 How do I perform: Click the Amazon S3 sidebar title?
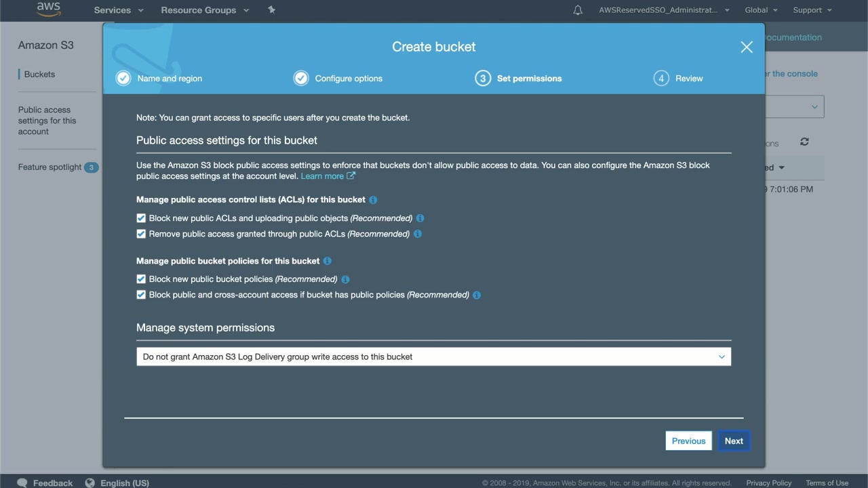[46, 45]
